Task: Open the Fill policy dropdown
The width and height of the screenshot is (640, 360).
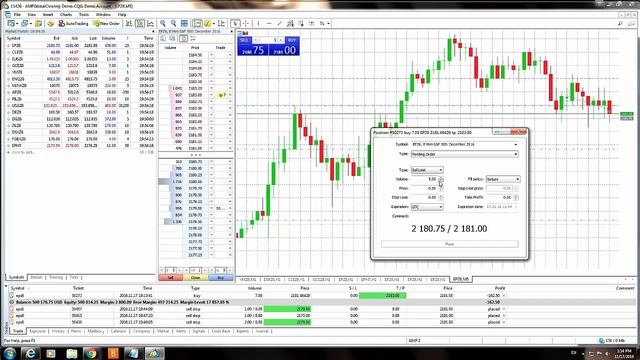Action: [503, 179]
